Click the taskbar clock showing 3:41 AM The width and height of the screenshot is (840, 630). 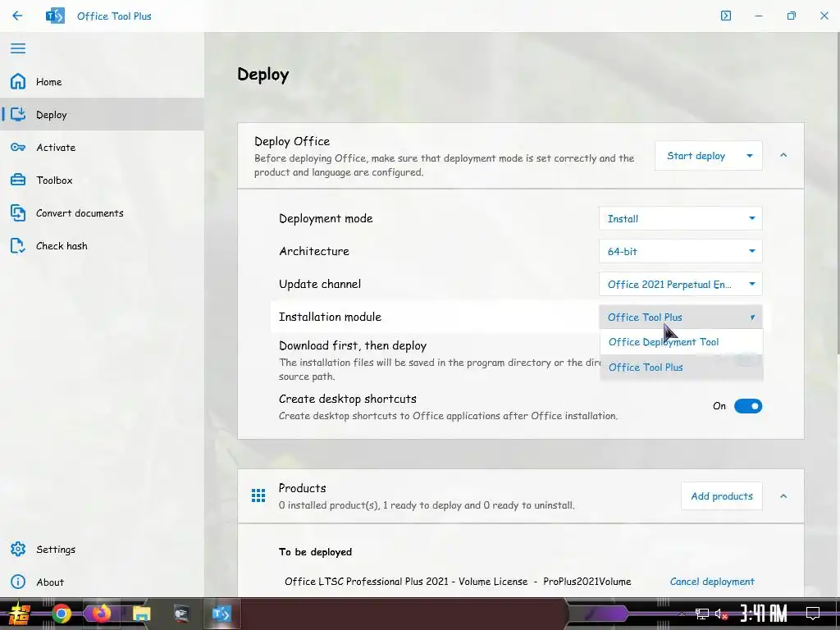pyautogui.click(x=764, y=614)
